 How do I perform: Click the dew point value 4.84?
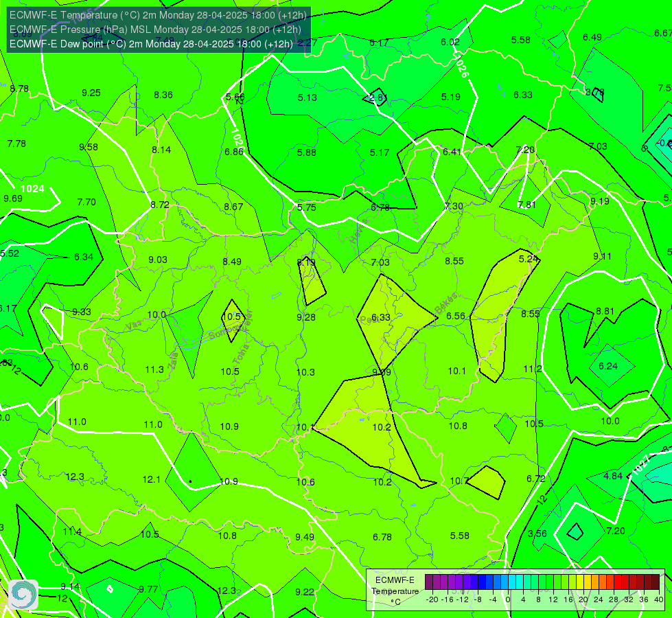point(613,476)
